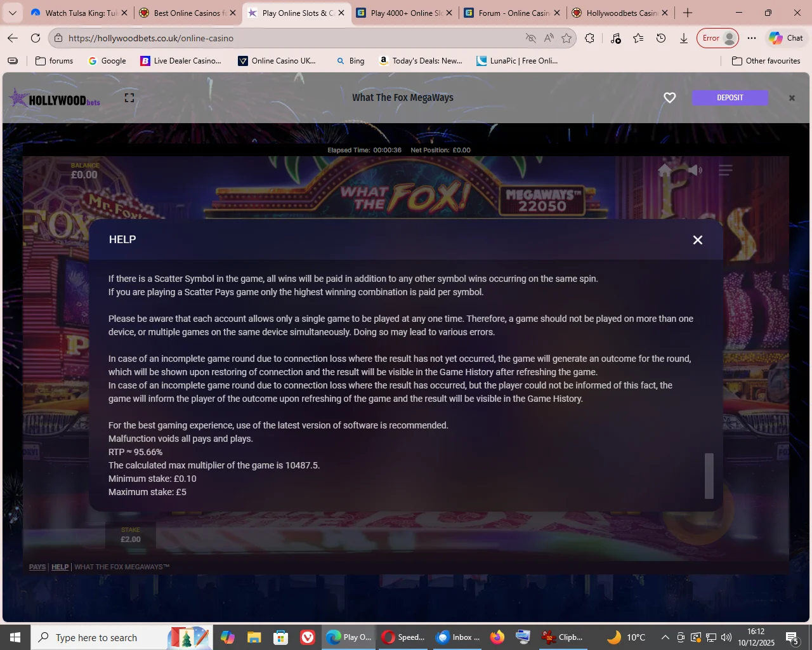Go back to the previous page
This screenshot has height=650, width=812.
click(x=13, y=38)
